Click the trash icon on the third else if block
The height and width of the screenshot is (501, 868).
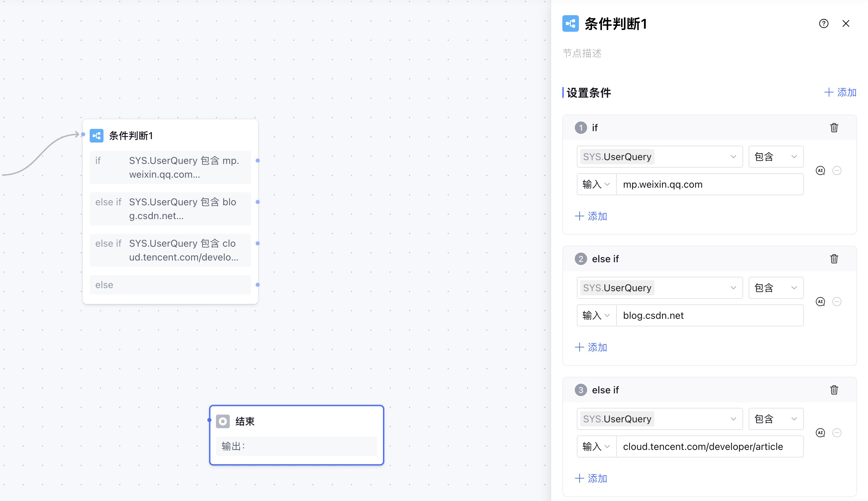coord(834,390)
